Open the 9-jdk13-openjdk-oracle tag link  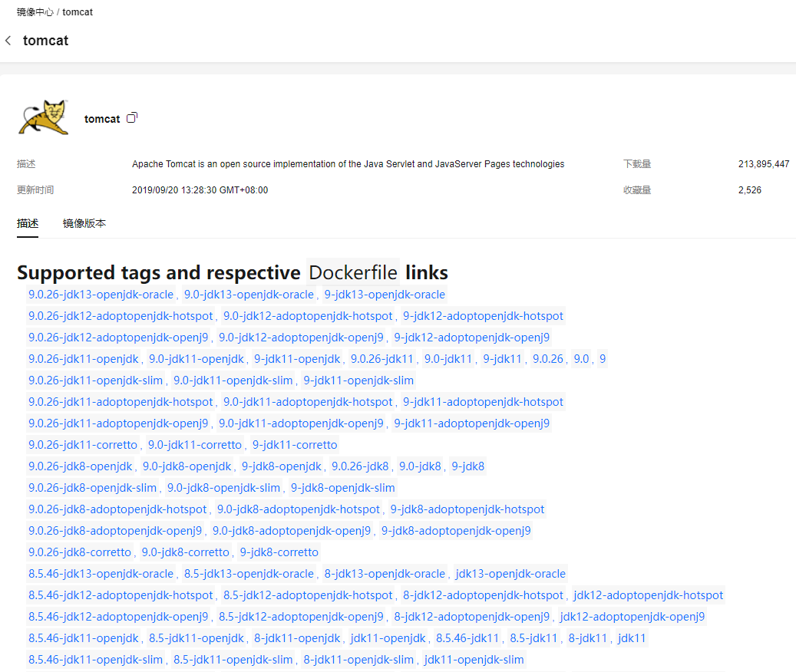point(385,295)
